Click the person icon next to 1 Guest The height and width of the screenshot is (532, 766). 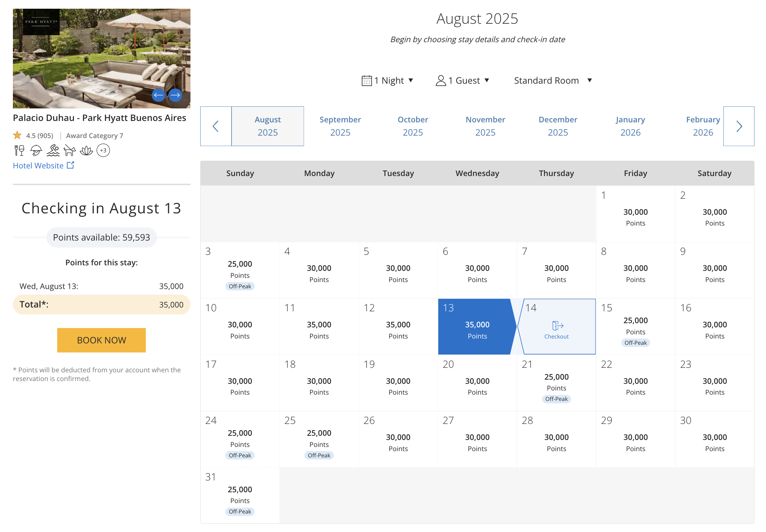pyautogui.click(x=441, y=81)
